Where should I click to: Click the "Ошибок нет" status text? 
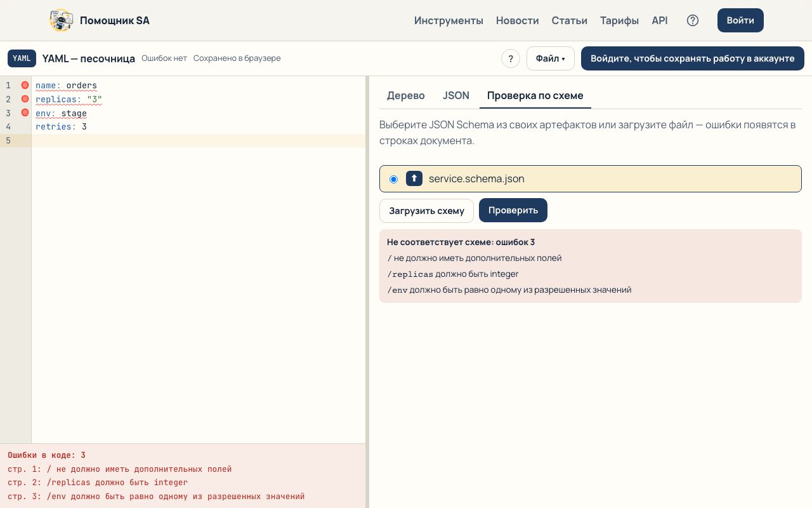coord(164,58)
